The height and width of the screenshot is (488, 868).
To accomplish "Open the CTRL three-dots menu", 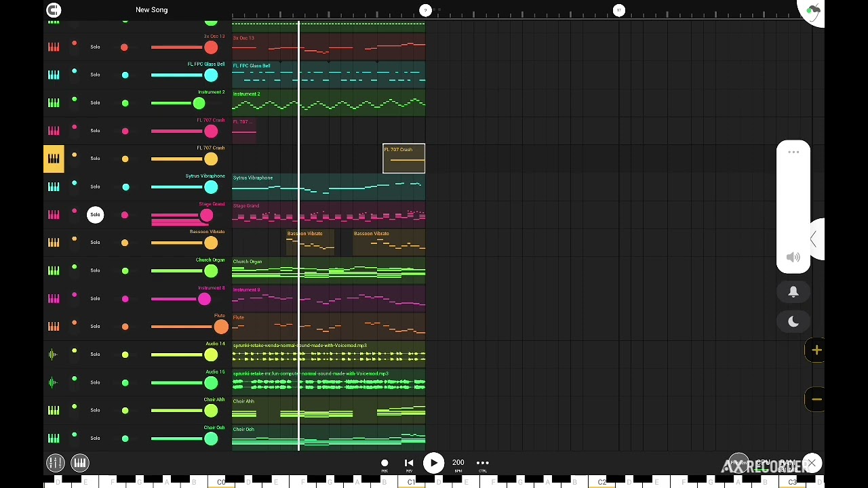I will [483, 464].
